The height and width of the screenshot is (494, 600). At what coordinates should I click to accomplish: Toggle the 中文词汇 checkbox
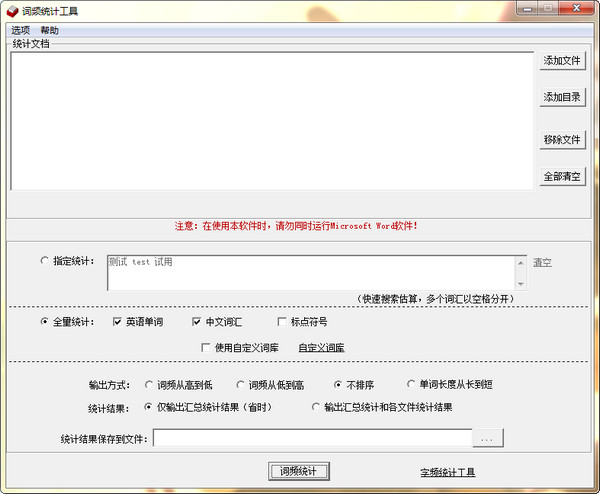pos(197,322)
